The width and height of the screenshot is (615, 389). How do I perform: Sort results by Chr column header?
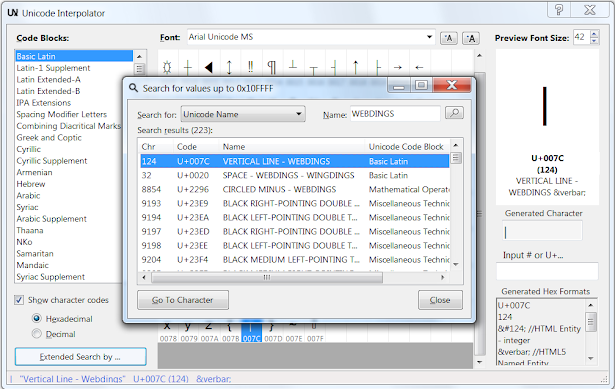coord(157,147)
